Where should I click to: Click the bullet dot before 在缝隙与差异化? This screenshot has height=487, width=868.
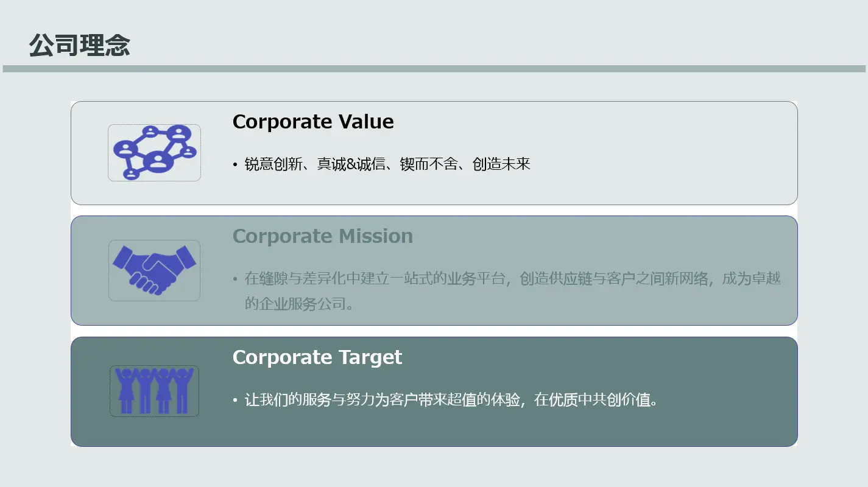[x=235, y=279]
